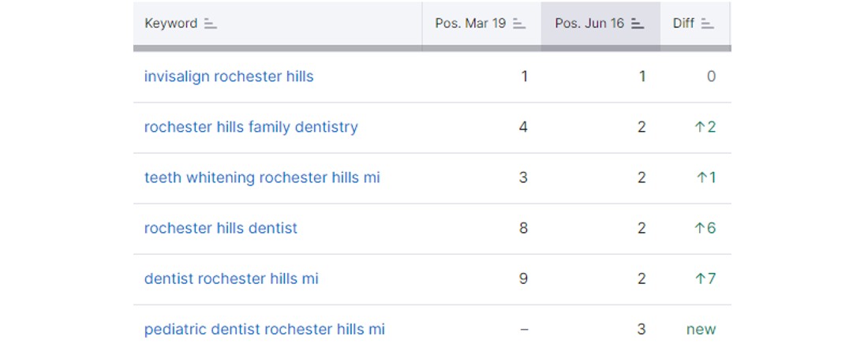
Task: Click the sort icon next to Keyword
Action: click(x=211, y=23)
